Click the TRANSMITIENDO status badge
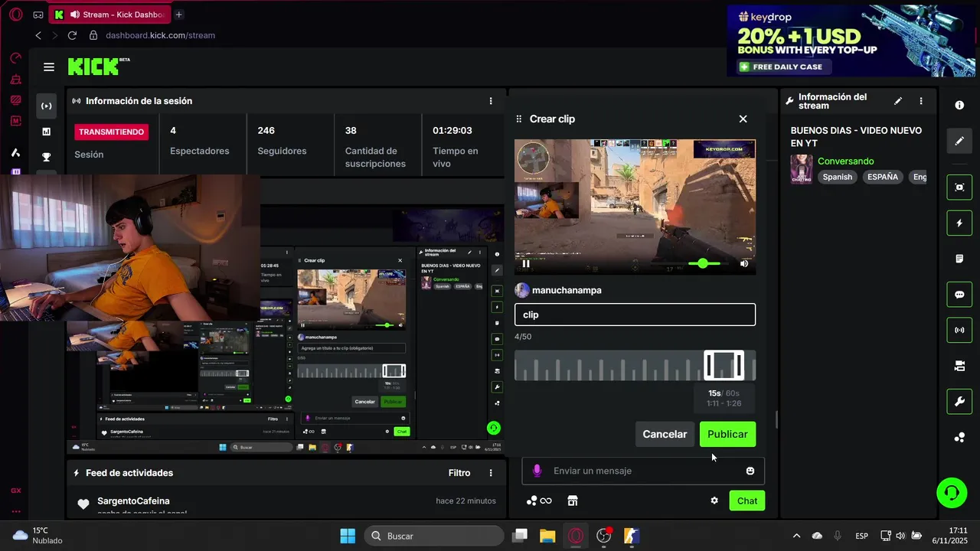980x551 pixels. [111, 132]
